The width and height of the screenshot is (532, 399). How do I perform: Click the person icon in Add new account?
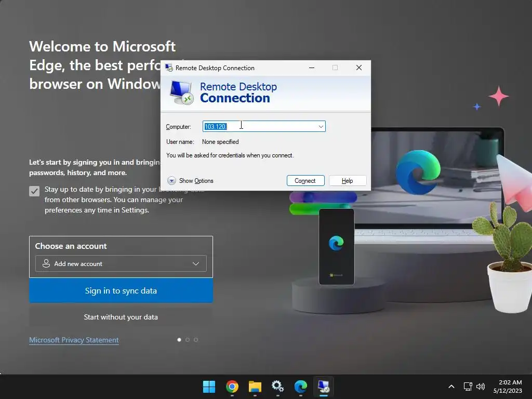46,263
